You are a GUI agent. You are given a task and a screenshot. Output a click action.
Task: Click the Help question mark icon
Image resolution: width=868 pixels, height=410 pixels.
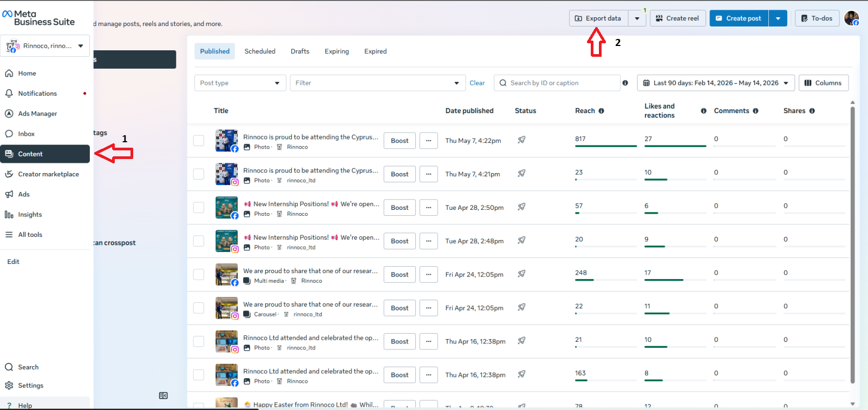coord(9,406)
